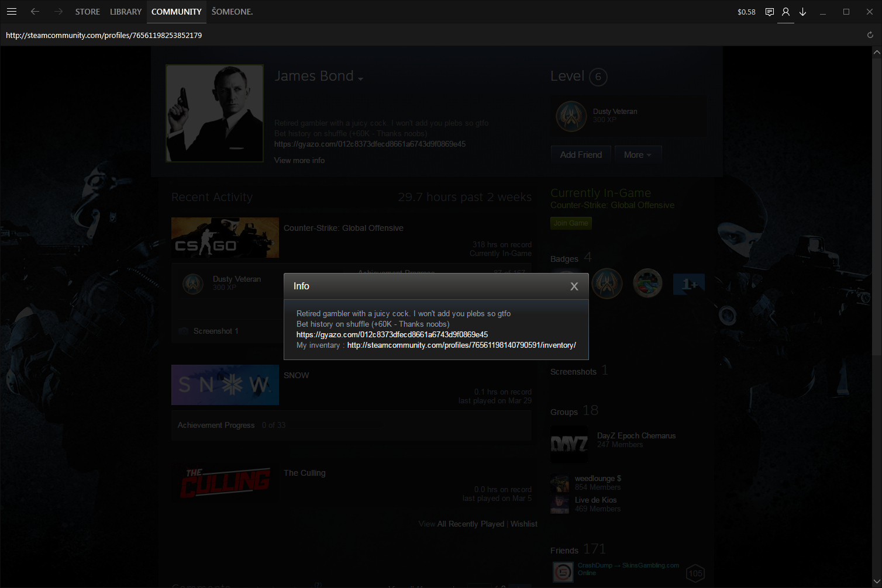
Task: Expand the More dropdown button
Action: point(638,155)
